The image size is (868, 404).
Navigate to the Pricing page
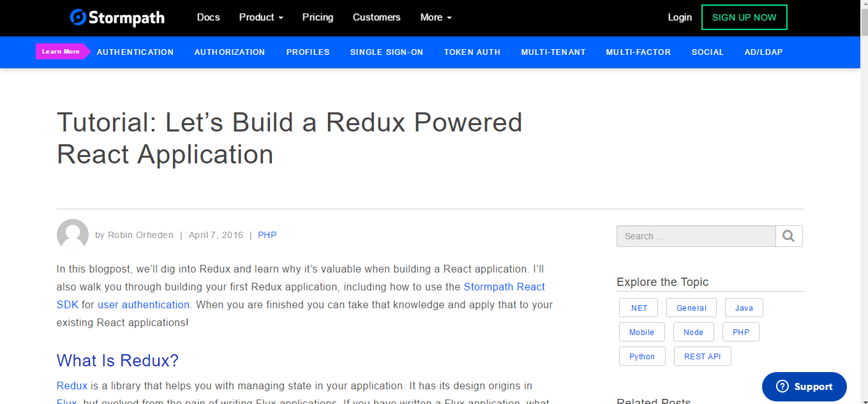point(317,17)
